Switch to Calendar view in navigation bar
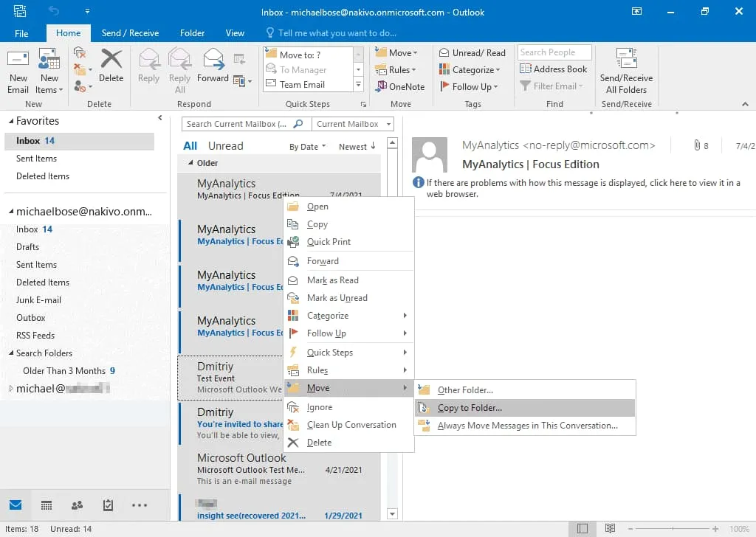 pos(47,505)
